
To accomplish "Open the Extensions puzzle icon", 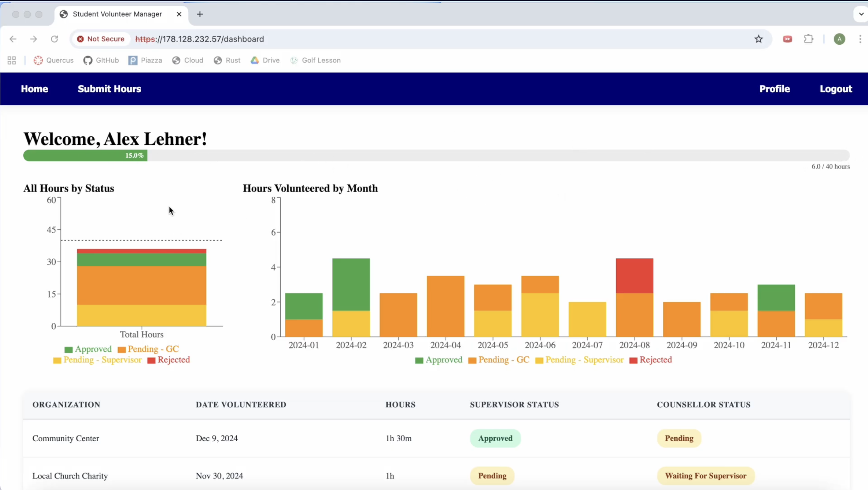I will [809, 39].
